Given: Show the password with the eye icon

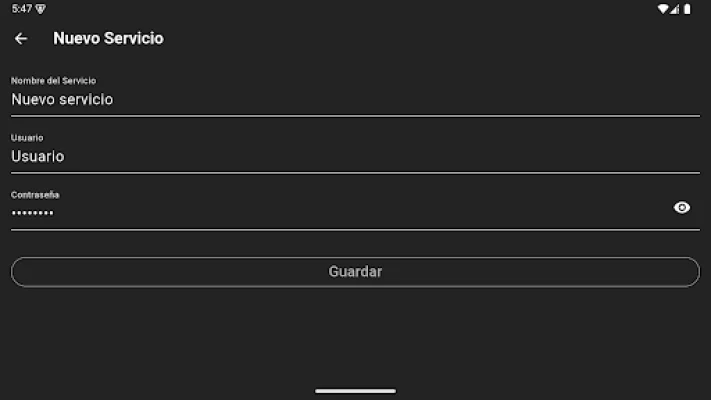Looking at the screenshot, I should tap(682, 208).
